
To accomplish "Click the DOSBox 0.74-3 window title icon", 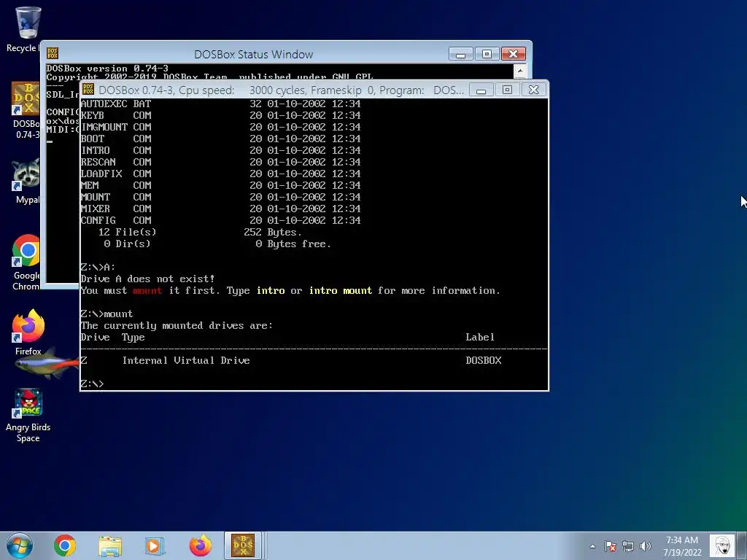I will click(88, 89).
